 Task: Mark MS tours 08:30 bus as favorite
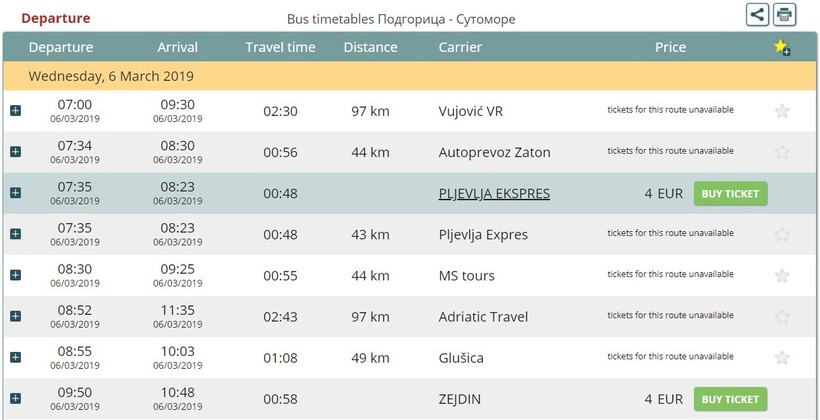(x=782, y=276)
